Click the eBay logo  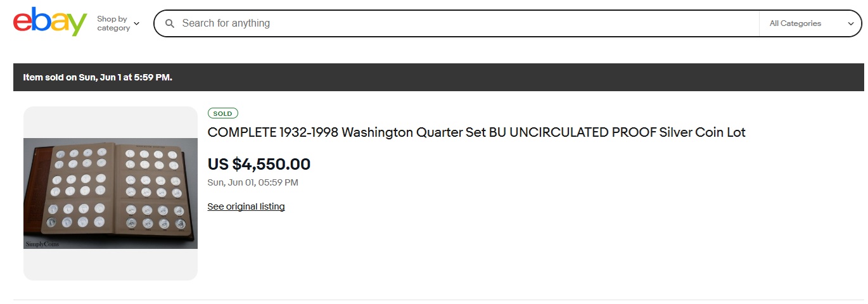pyautogui.click(x=50, y=22)
